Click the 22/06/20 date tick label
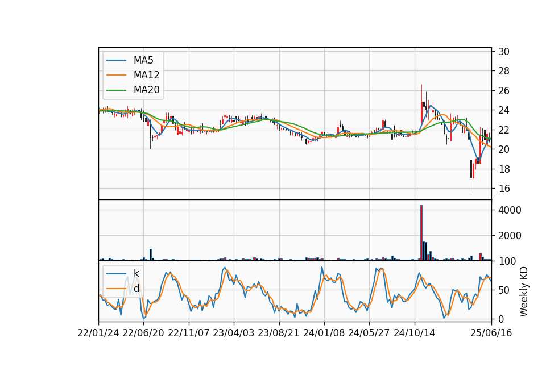Screen dimensions: 546x392 click(143, 333)
